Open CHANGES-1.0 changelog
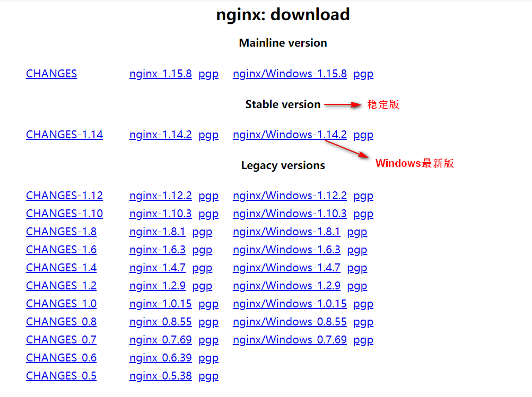 pyautogui.click(x=61, y=304)
